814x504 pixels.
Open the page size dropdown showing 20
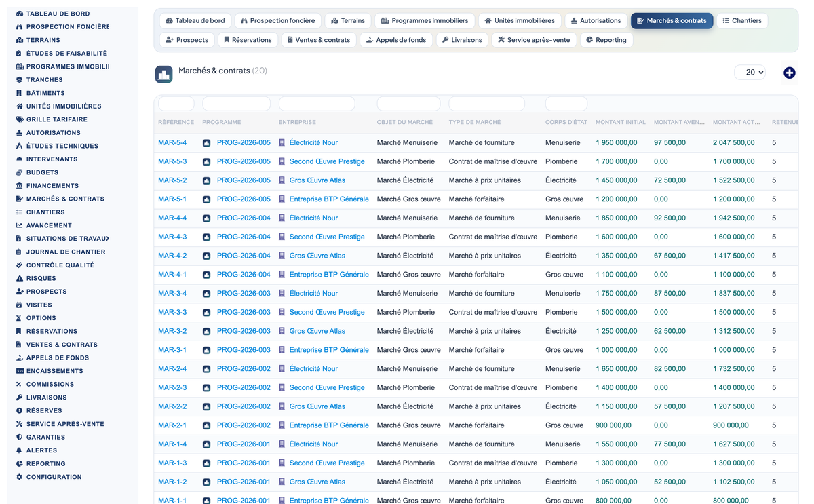tap(750, 72)
